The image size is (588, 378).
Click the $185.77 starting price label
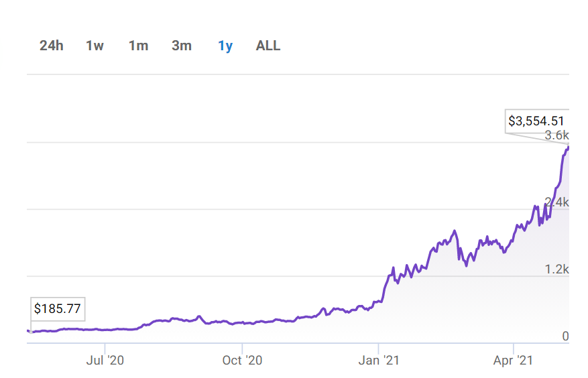(58, 308)
